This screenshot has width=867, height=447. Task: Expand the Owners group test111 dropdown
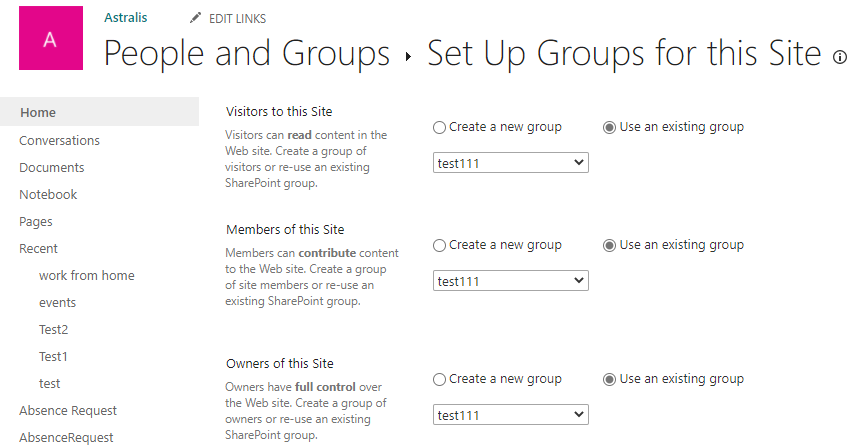[510, 415]
